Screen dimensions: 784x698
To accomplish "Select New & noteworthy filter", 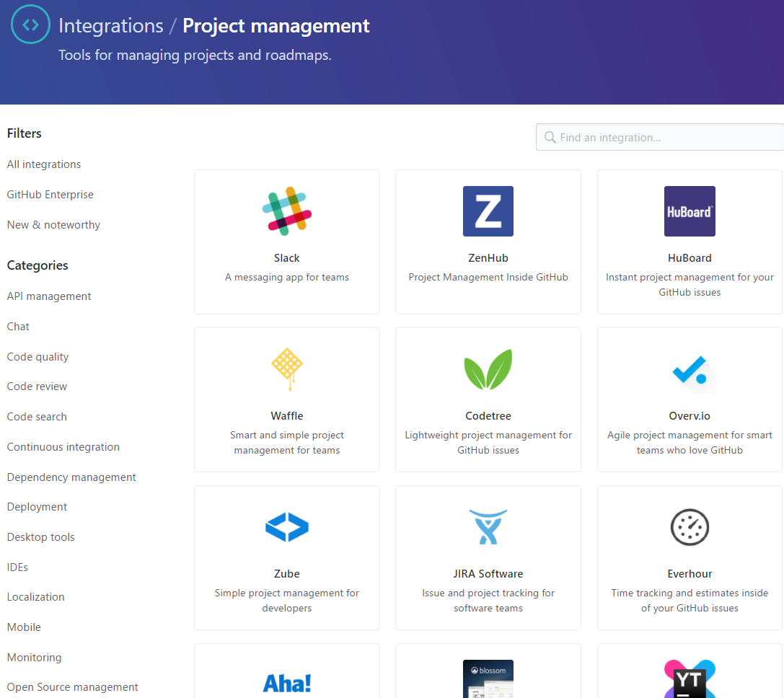I will pyautogui.click(x=53, y=225).
